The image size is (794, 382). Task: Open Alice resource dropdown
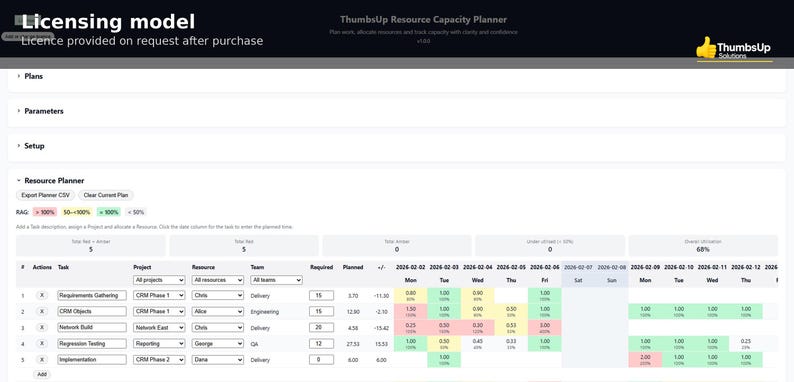pyautogui.click(x=218, y=312)
